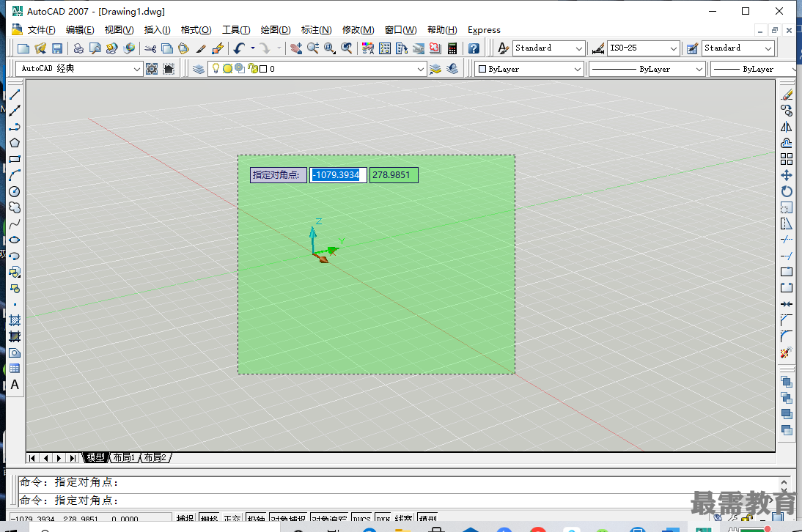This screenshot has width=802, height=532.
Task: Click layer 0 color square
Action: (263, 69)
